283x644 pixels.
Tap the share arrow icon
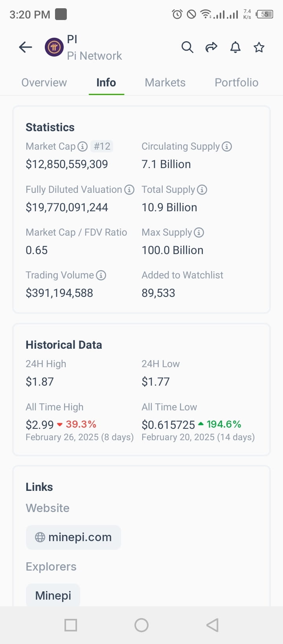coord(211,48)
